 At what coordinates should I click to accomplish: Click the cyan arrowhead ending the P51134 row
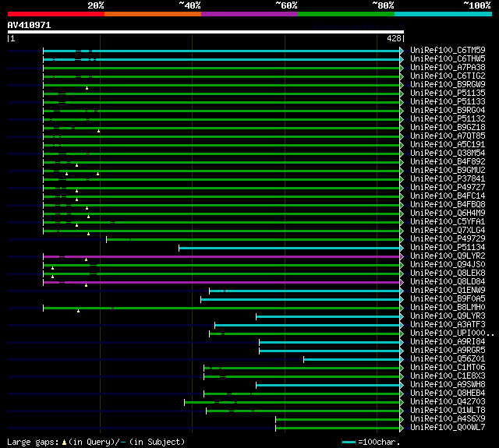[x=402, y=248]
